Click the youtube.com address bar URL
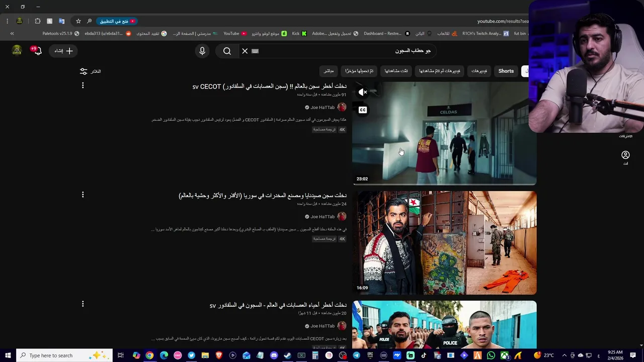 tap(503, 21)
